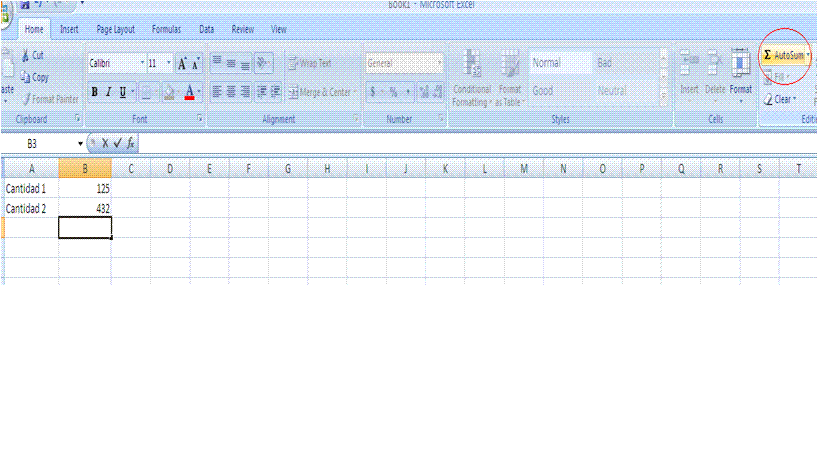
Task: Decrease decimal places shown
Action: 438,92
